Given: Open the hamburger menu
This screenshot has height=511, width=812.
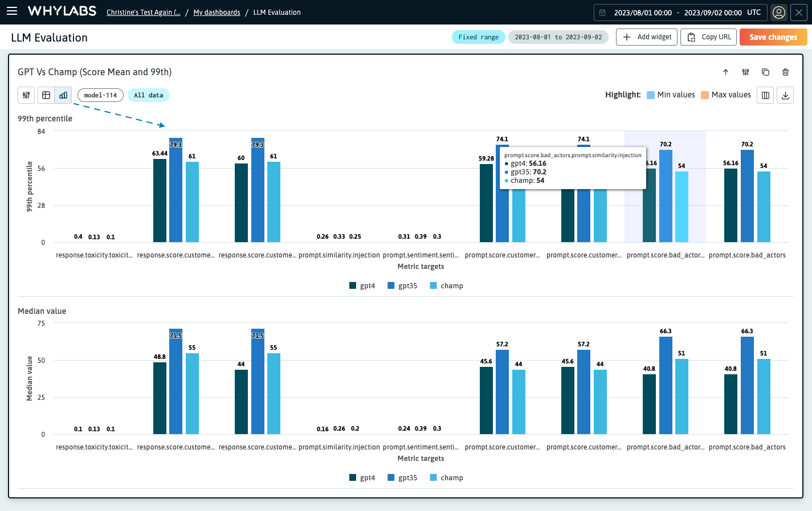Looking at the screenshot, I should (x=12, y=11).
